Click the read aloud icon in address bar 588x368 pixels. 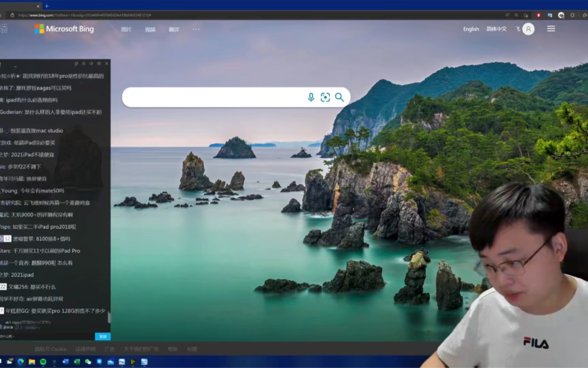(x=507, y=15)
